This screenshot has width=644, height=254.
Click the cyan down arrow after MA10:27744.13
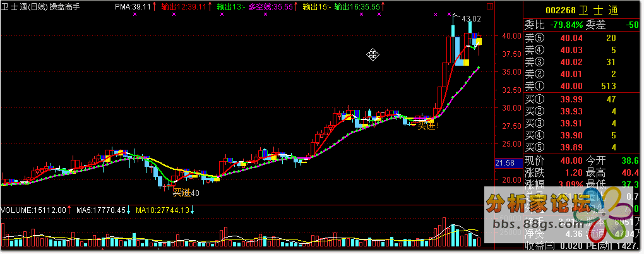pos(192,210)
